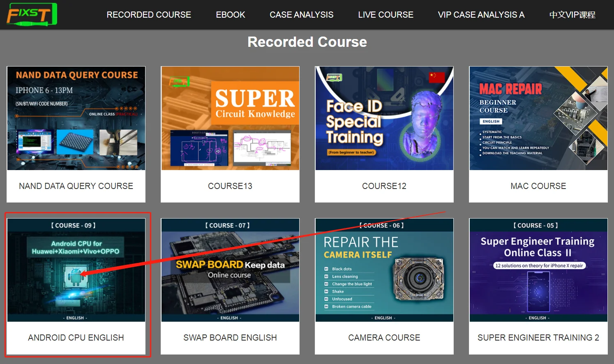Screen dimensions: 614x364
Task: Click the China flag icon on the Face ID thumbnail
Action: point(437,77)
